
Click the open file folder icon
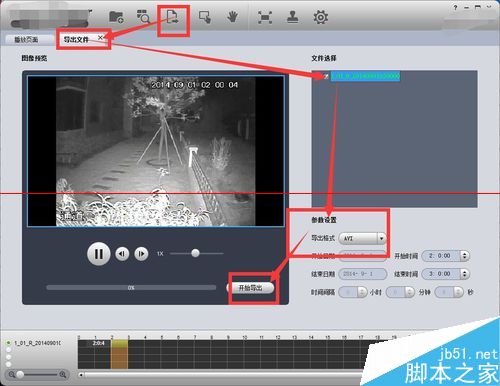click(116, 17)
